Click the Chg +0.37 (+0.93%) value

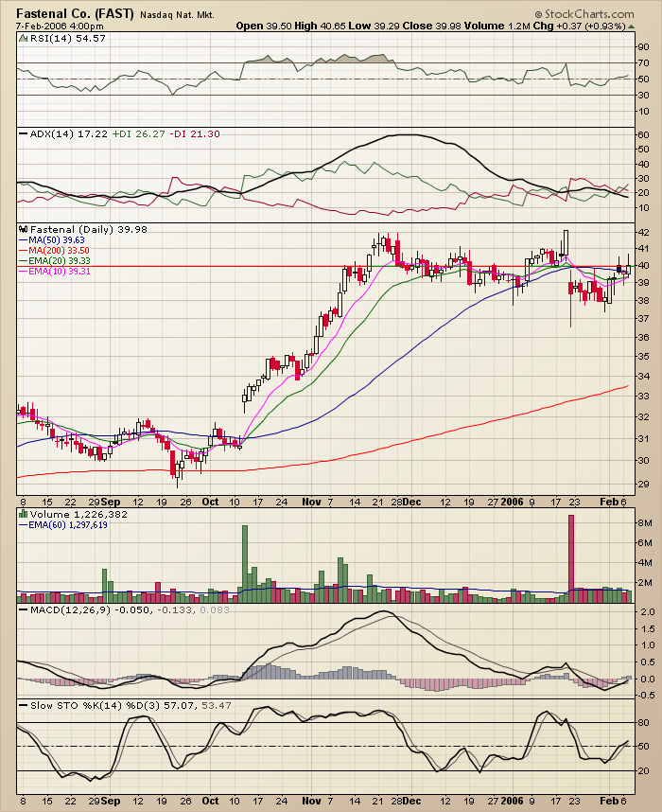[x=581, y=26]
